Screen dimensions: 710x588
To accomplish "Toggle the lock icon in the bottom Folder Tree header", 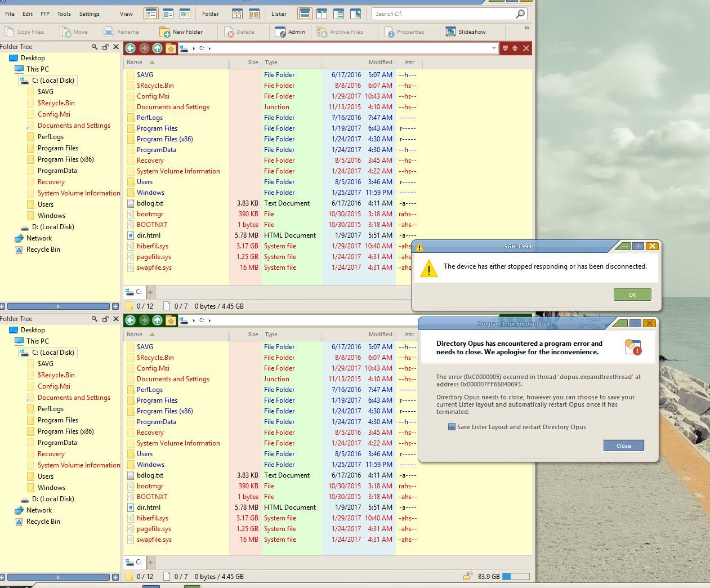I will [x=105, y=319].
